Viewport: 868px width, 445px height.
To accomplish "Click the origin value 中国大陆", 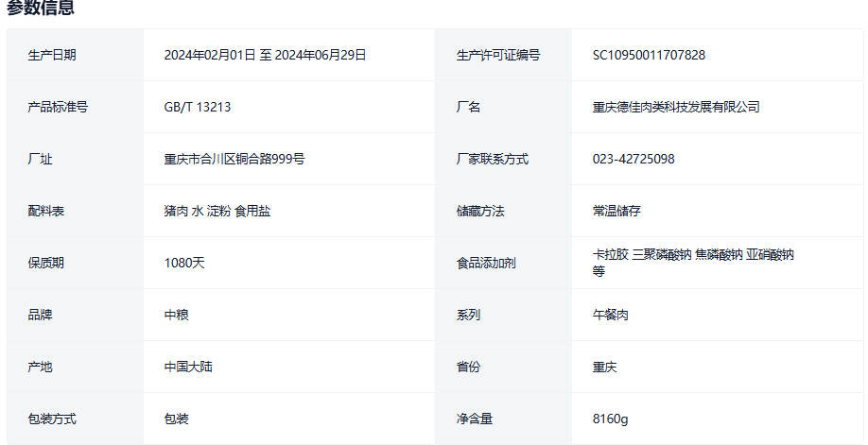I will coord(188,367).
